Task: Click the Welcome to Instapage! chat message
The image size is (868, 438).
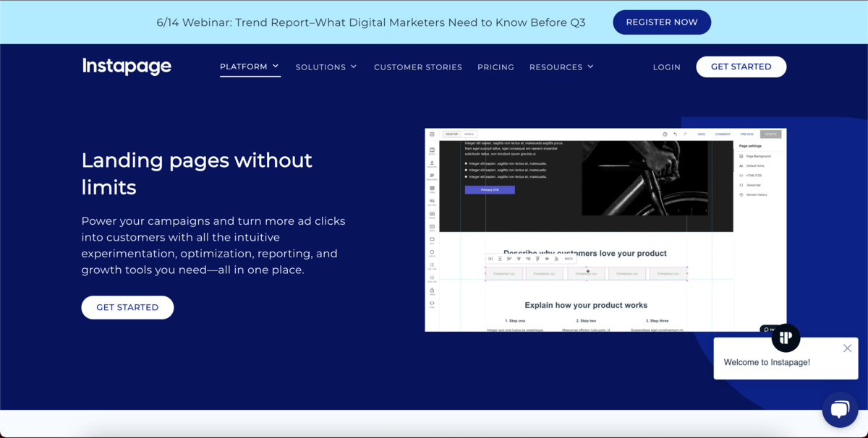Action: (767, 363)
